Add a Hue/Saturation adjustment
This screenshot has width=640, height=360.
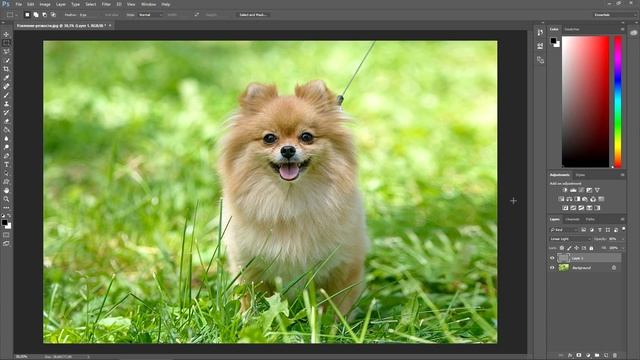click(x=561, y=199)
